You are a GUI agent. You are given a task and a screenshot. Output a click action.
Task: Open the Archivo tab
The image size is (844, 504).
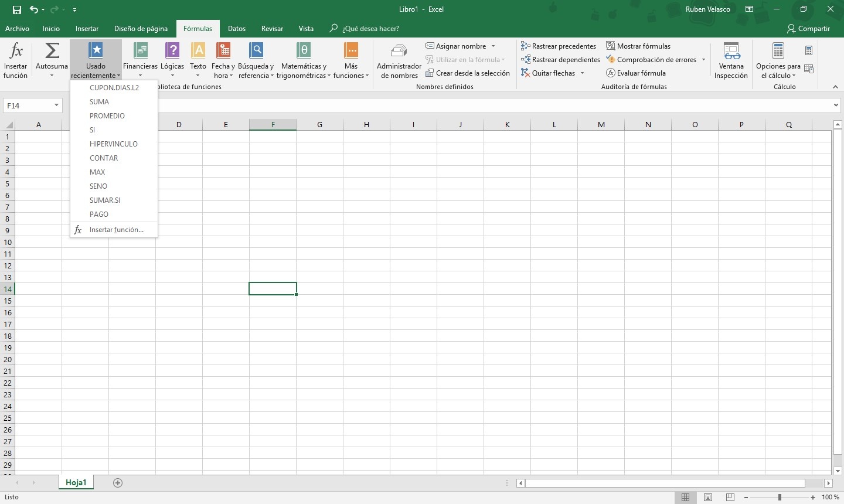tap(17, 28)
